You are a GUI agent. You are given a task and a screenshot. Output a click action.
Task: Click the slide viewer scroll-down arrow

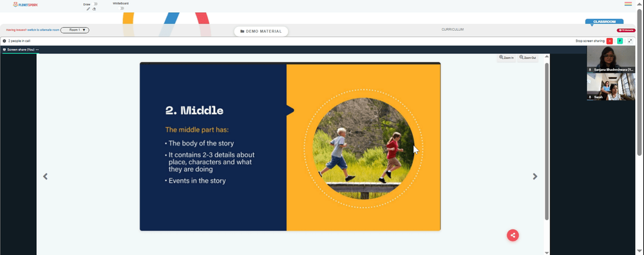click(x=547, y=252)
